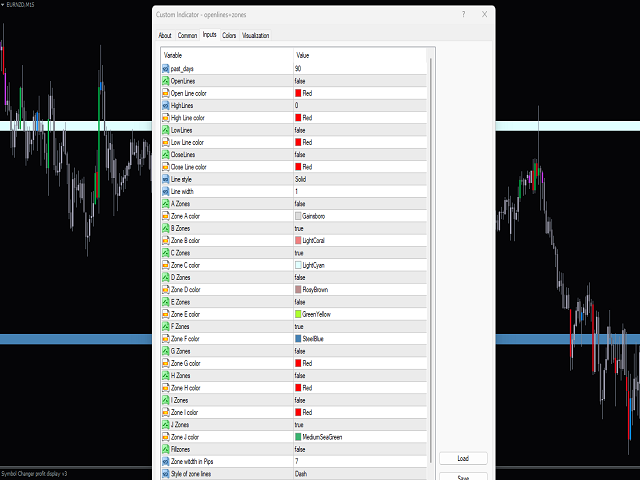Open the Zone E color GreenYellow dropdown
This screenshot has width=640, height=480.
pyautogui.click(x=360, y=314)
